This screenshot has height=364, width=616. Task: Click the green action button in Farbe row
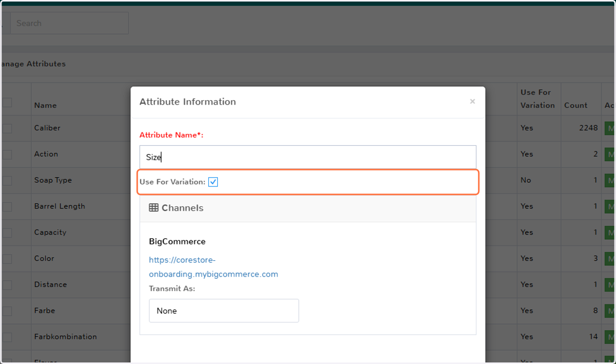610,311
